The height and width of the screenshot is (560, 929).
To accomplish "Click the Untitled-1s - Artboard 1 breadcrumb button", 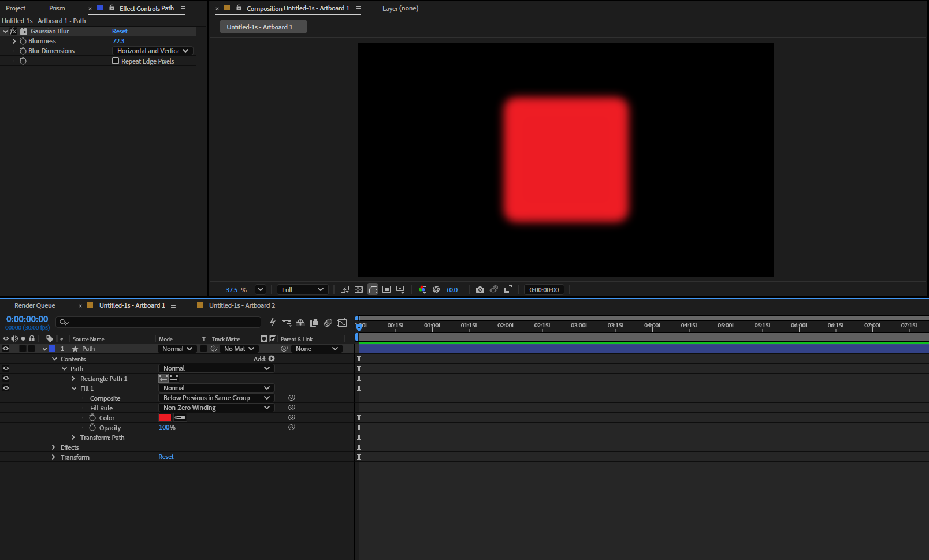I will click(263, 27).
